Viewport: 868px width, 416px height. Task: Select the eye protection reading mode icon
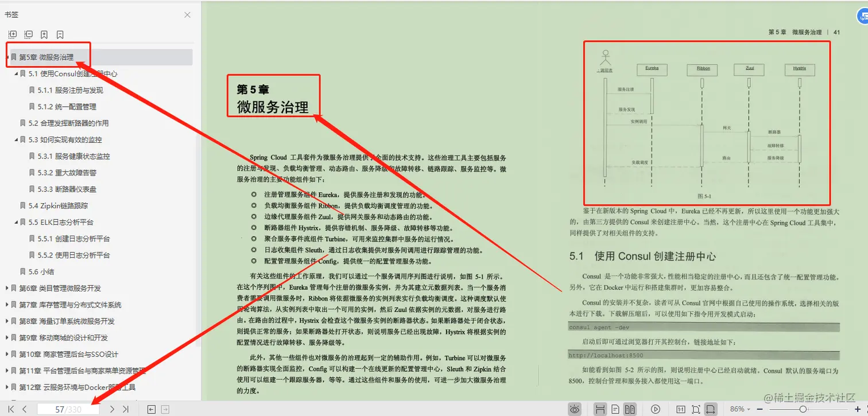pos(574,409)
